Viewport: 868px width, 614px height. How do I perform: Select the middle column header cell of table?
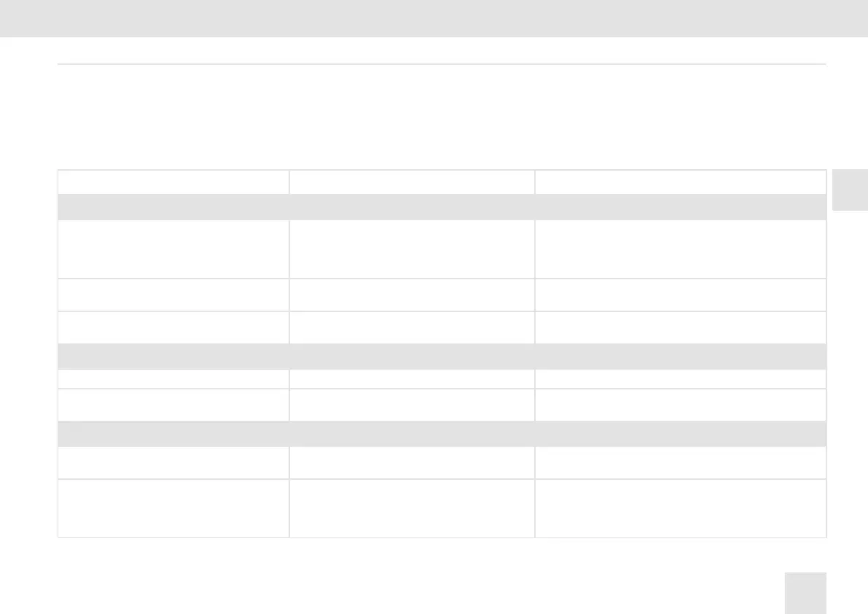pos(412,182)
